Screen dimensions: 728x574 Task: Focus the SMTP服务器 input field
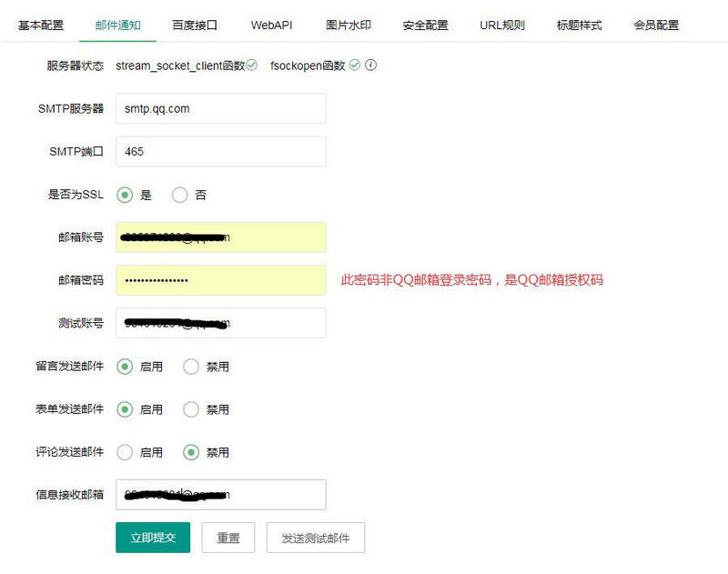[x=220, y=109]
